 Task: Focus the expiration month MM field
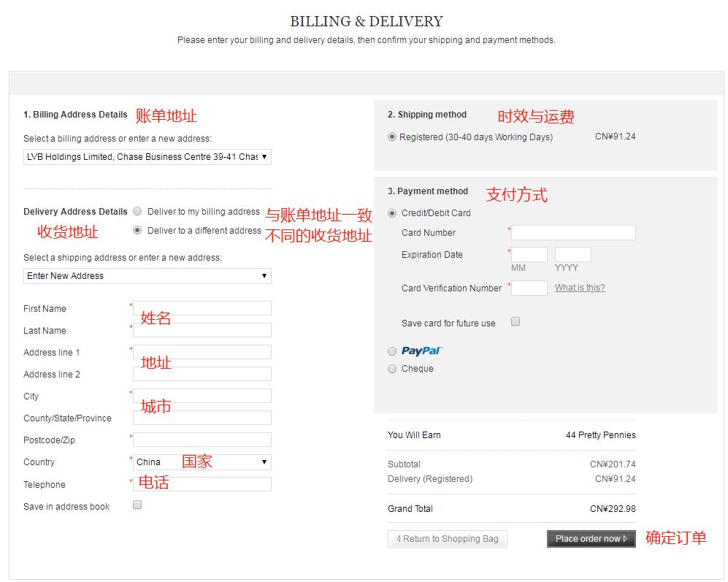[529, 255]
